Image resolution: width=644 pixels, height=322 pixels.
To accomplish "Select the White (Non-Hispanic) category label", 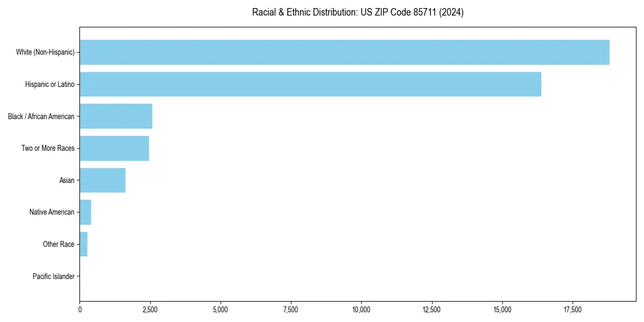I will 46,52.
